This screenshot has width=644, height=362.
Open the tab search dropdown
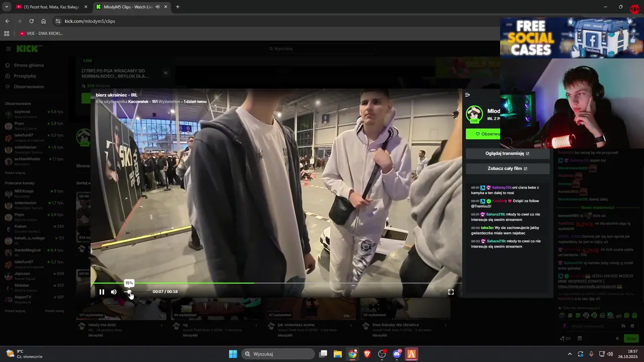pos(6,7)
